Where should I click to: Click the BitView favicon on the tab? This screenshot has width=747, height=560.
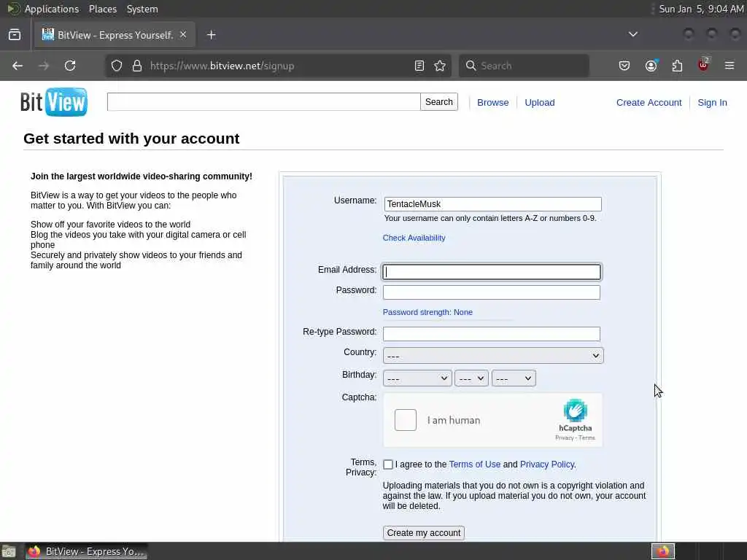pyautogui.click(x=47, y=35)
